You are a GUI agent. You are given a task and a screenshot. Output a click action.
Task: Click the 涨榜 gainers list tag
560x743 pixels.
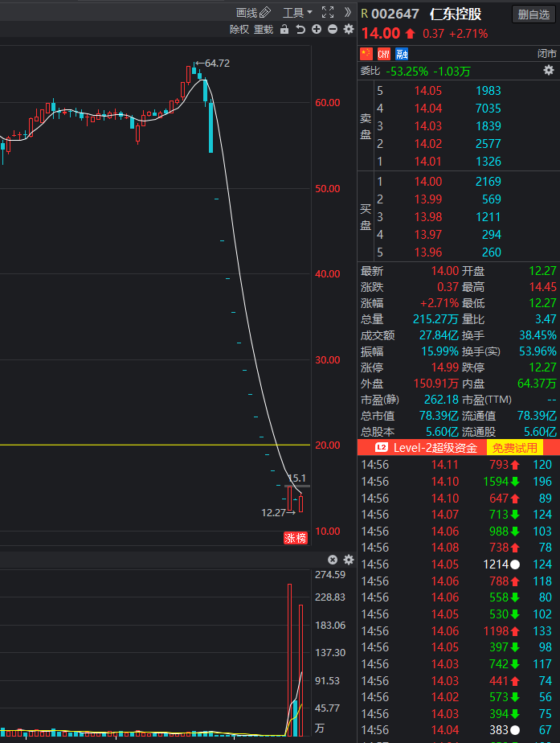click(x=296, y=538)
